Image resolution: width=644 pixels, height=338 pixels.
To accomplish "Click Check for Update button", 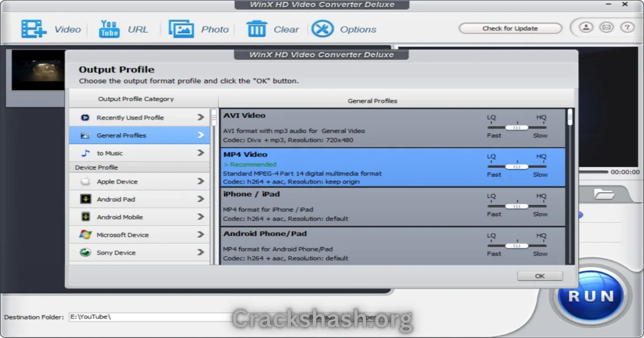I will (x=510, y=28).
